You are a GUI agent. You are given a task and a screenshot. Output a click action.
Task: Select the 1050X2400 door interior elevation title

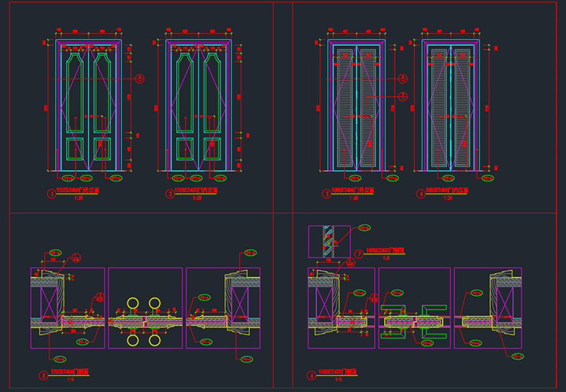click(x=447, y=190)
